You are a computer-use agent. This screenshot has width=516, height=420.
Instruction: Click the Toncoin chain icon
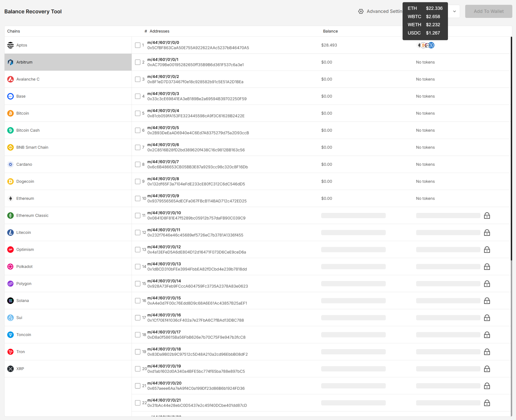pos(10,335)
